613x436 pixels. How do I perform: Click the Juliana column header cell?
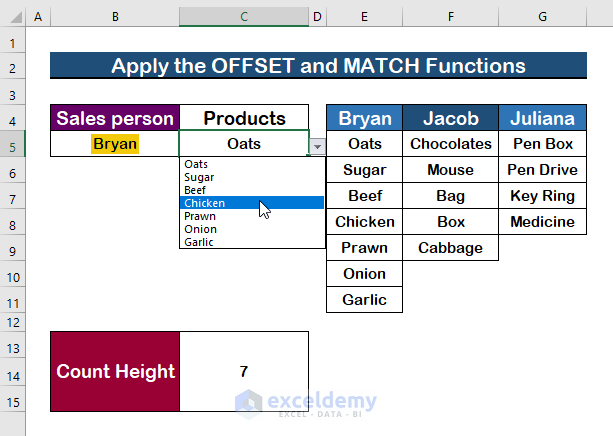click(x=542, y=118)
